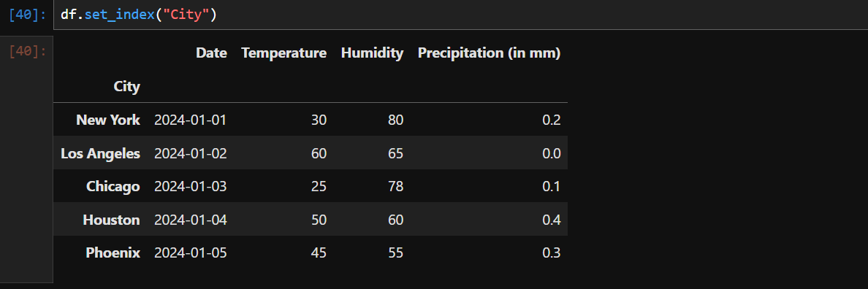
Task: Click the Date column header
Action: (211, 53)
